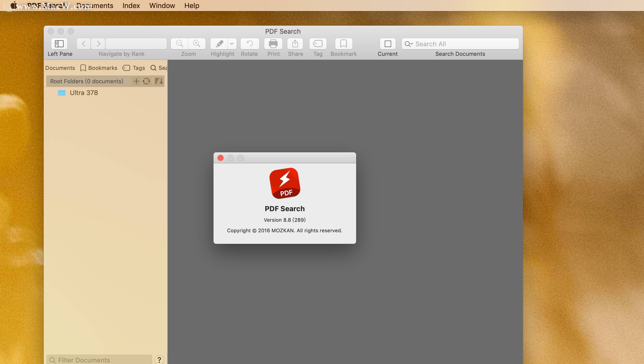Toggle the Left Pane sidebar button

[59, 44]
